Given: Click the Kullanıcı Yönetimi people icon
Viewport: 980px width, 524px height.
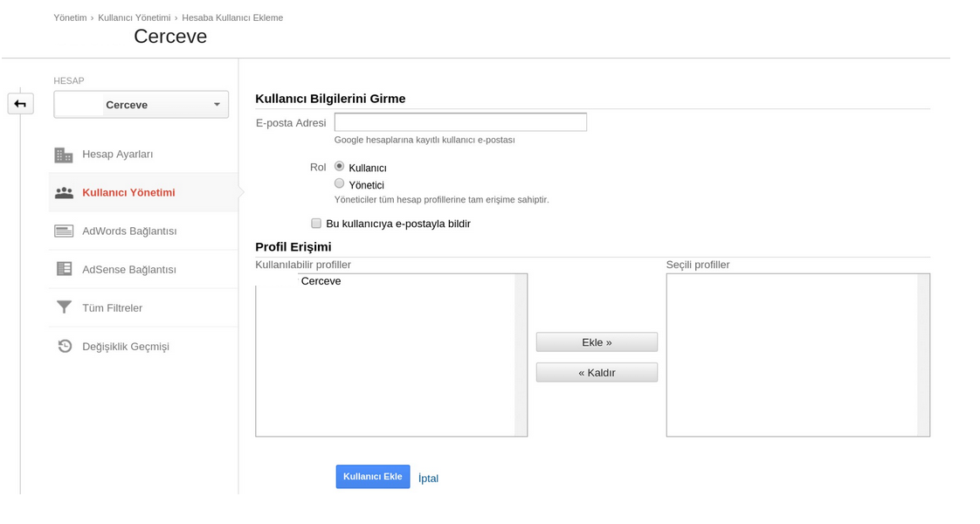Looking at the screenshot, I should (64, 193).
